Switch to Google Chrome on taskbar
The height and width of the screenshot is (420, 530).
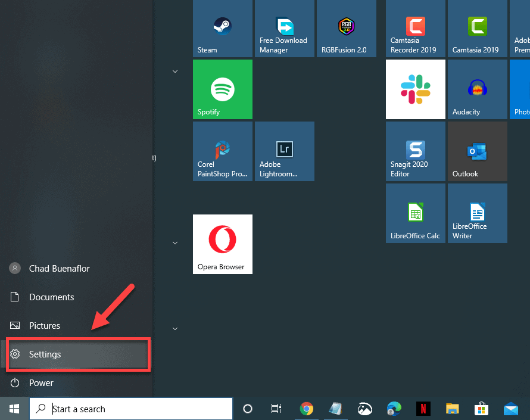tap(306, 409)
